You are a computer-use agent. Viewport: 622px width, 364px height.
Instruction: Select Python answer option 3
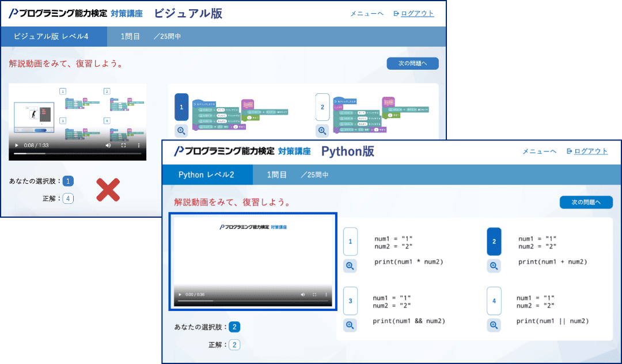(x=350, y=301)
